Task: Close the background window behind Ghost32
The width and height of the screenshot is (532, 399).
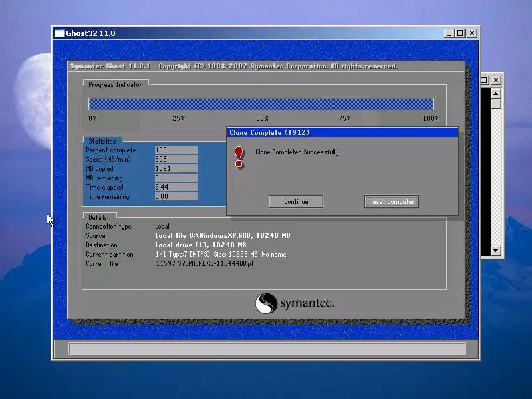Action: [496, 80]
